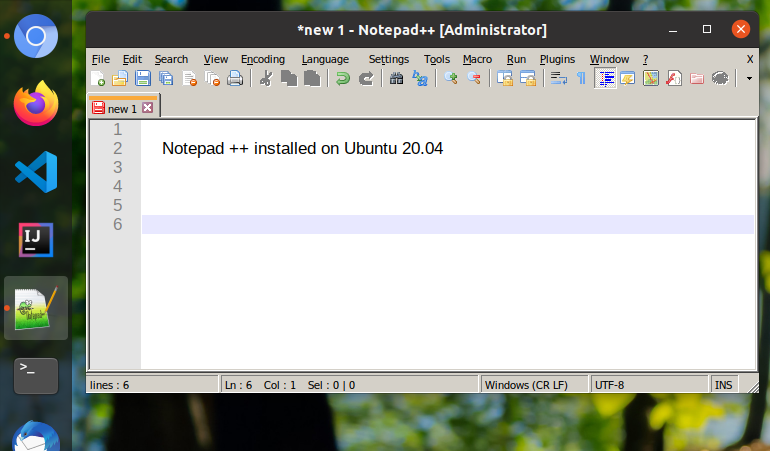Toggle show all characters pilcrow icon
This screenshot has width=770, height=451.
[x=581, y=78]
